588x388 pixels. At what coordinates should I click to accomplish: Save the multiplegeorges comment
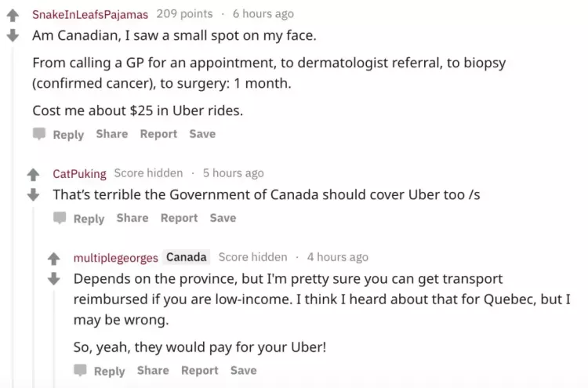coord(244,371)
